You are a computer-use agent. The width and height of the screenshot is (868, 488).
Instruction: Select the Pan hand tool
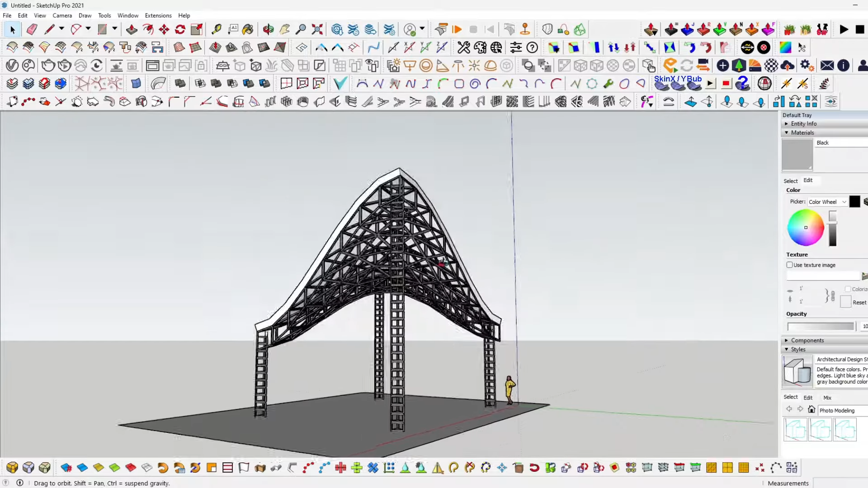click(284, 30)
